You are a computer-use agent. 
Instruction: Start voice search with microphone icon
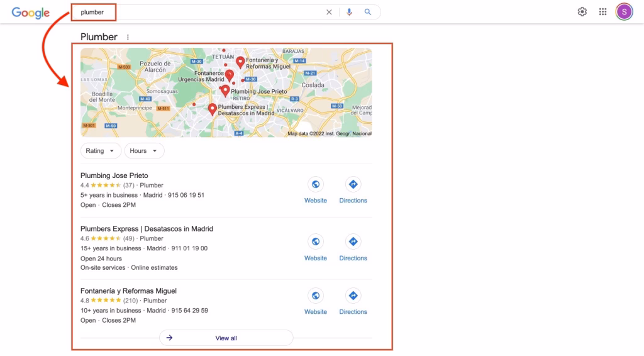point(349,13)
